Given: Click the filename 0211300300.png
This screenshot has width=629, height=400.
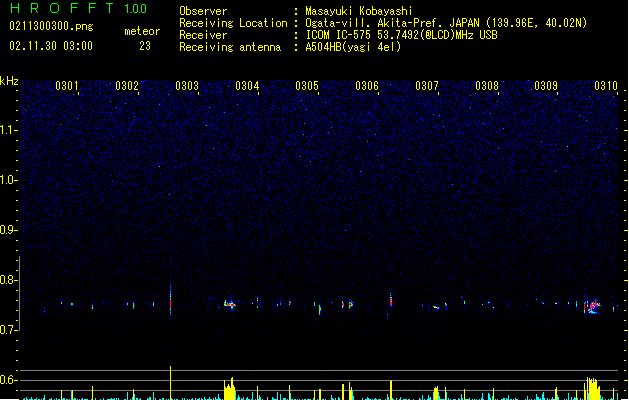Looking at the screenshot, I should 51,26.
